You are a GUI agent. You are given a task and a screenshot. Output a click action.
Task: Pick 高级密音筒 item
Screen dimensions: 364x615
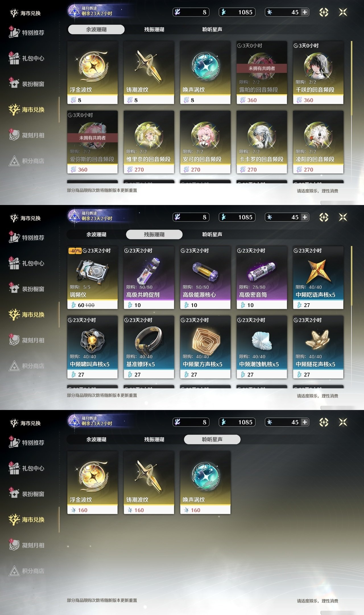pyautogui.click(x=262, y=278)
